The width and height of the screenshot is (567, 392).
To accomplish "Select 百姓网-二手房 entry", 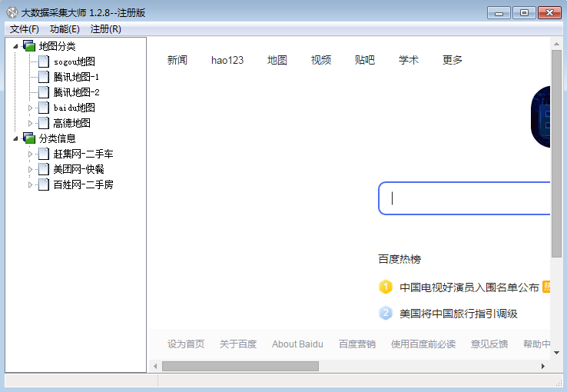I will (x=83, y=184).
